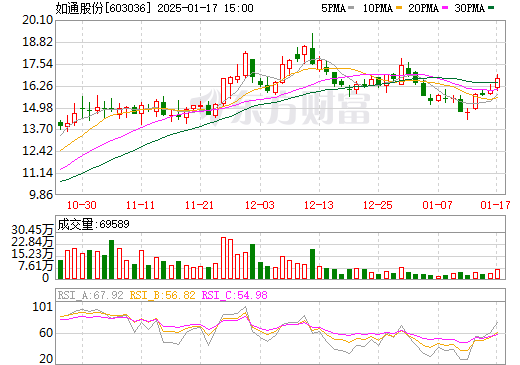Click the 20PMA magenta legend swatch

(445, 8)
